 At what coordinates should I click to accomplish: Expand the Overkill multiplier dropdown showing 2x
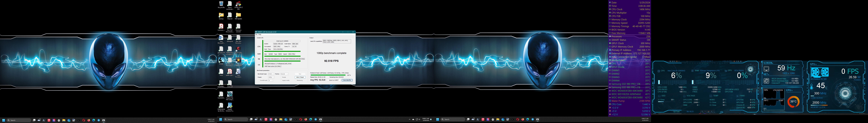tap(271, 80)
